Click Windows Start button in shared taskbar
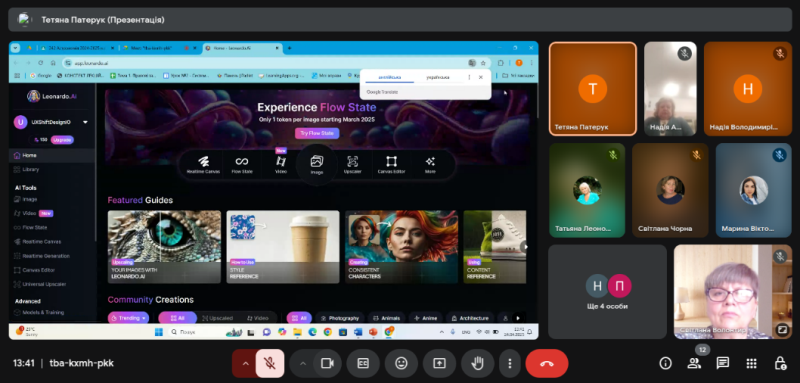This screenshot has height=383, width=800. point(159,332)
